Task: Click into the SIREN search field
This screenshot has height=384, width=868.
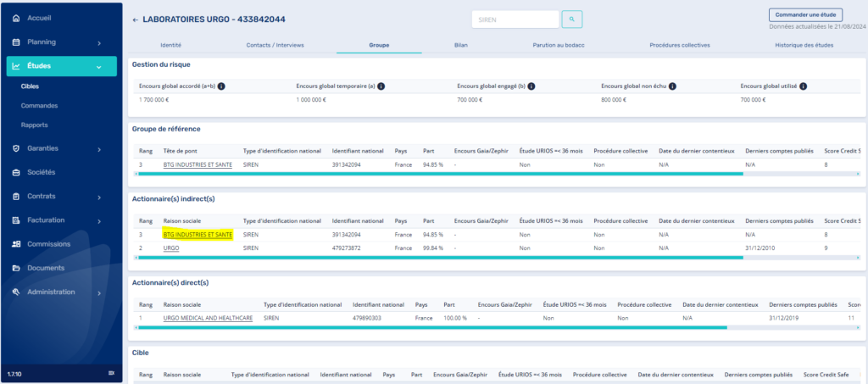Action: coord(515,19)
